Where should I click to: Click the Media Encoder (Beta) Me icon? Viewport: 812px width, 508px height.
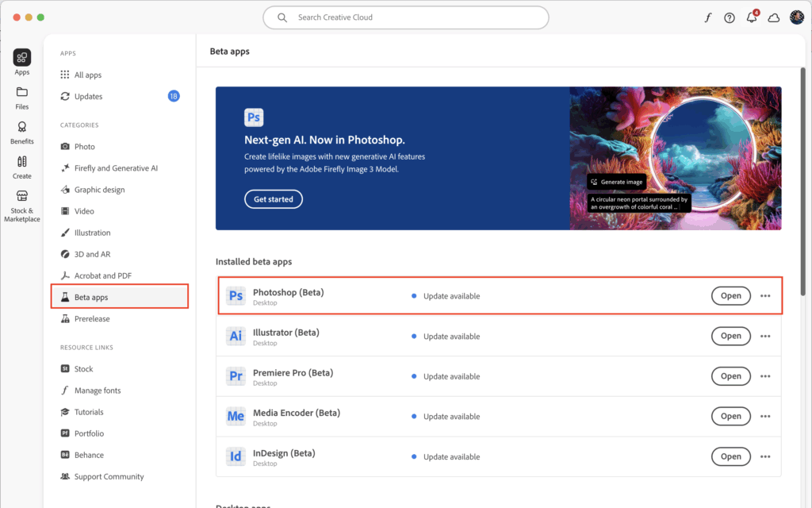(236, 416)
